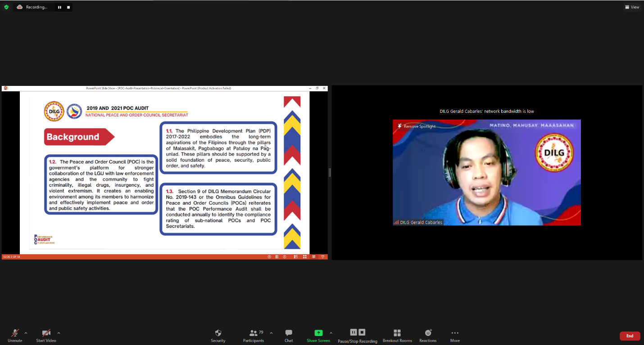The width and height of the screenshot is (644, 345).
Task: Click the red Background heading on slide
Action: click(79, 137)
